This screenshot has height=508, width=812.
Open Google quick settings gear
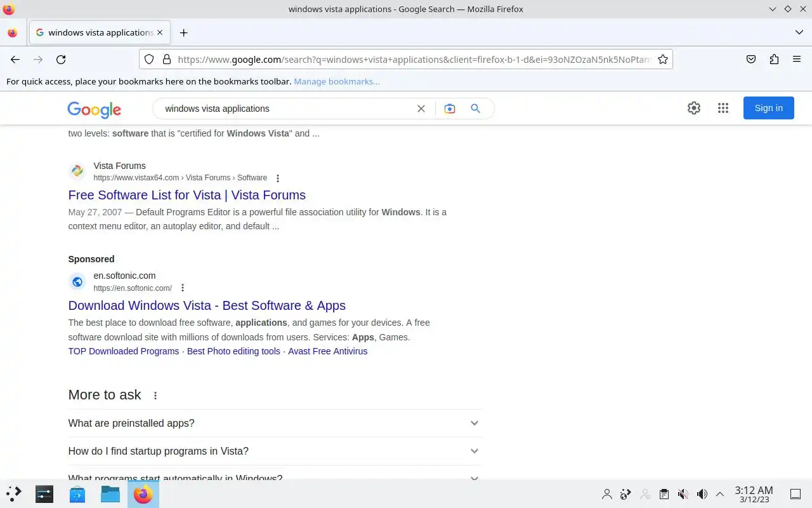(694, 108)
